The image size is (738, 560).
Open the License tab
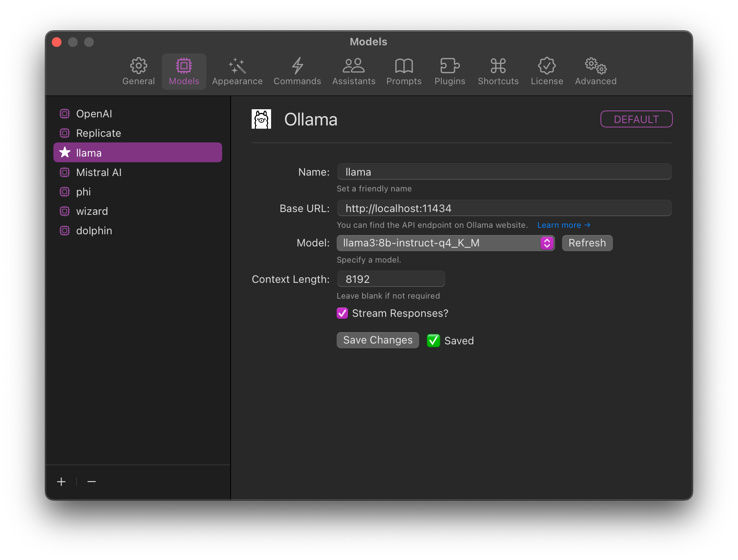pyautogui.click(x=547, y=72)
